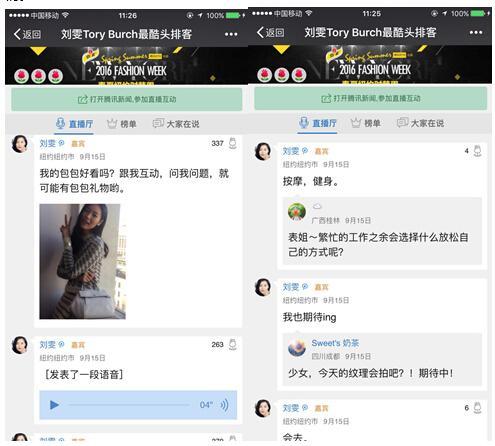Image resolution: width=495 pixels, height=446 pixels.
Task: Tap 打开腾讯新闻 green banner in left phone
Action: [127, 99]
